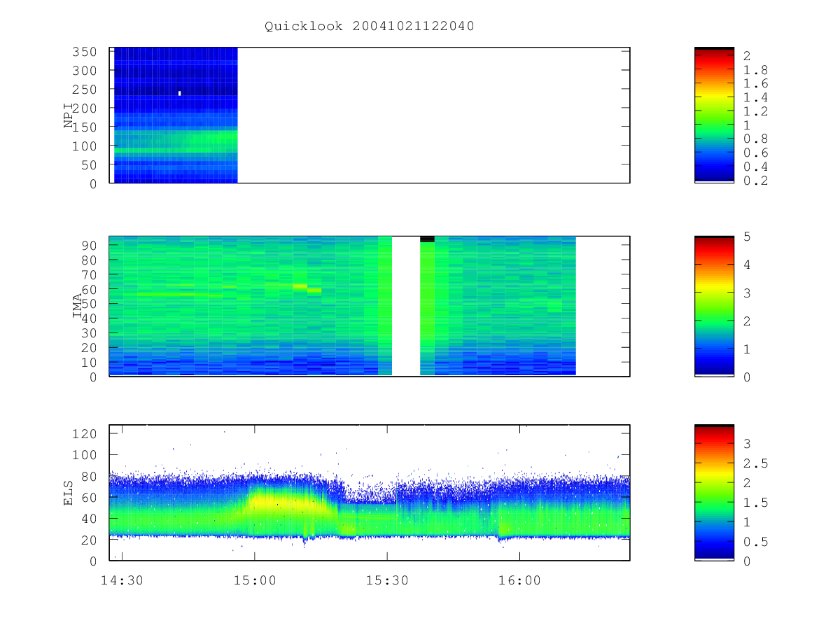Click the 0.5 label on ELS colorbar
Viewport: 840px width, 630px height.
pos(755,542)
